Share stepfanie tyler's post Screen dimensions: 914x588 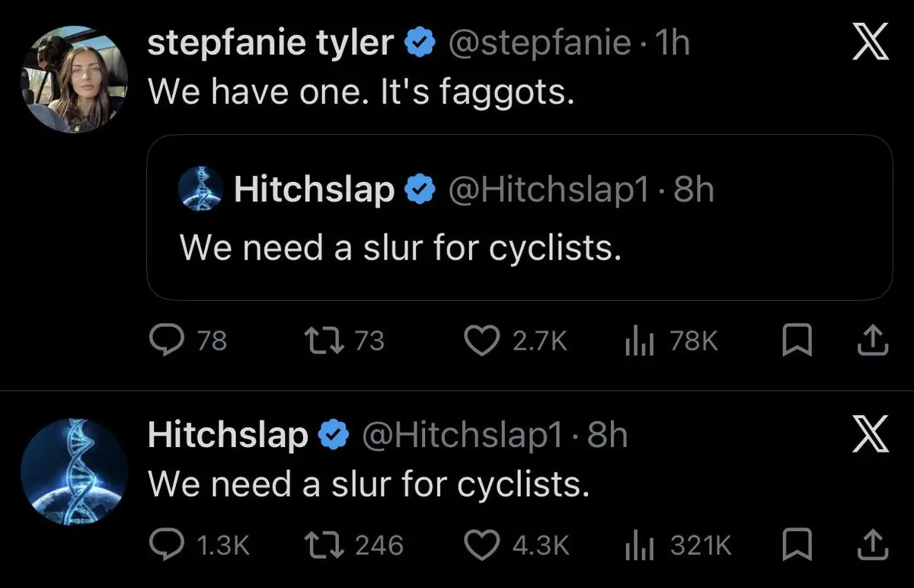[874, 340]
